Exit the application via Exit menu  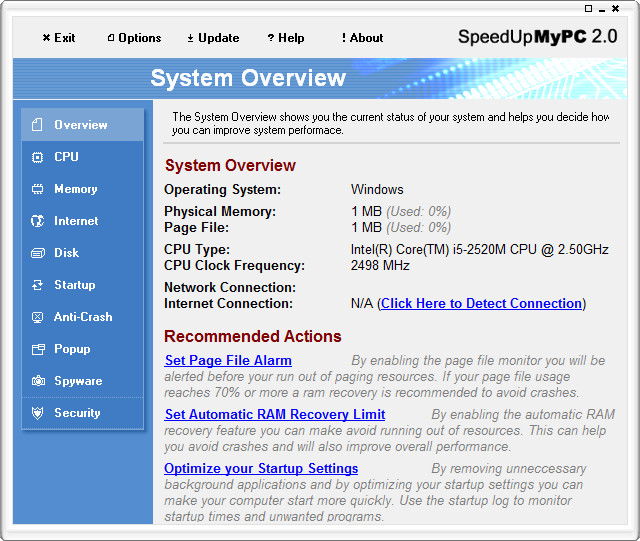[59, 38]
